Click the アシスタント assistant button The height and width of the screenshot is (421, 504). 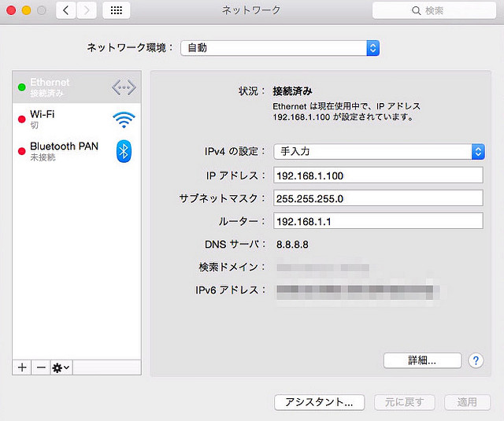point(319,402)
